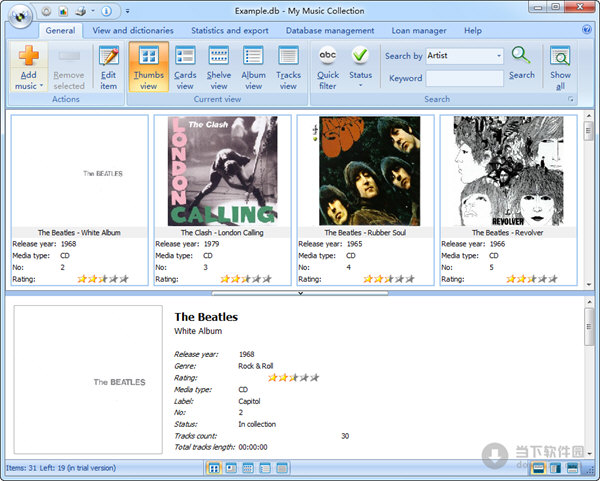Viewport: 600px width, 481px height.
Task: Toggle cards view icon in status bar
Action: click(231, 468)
